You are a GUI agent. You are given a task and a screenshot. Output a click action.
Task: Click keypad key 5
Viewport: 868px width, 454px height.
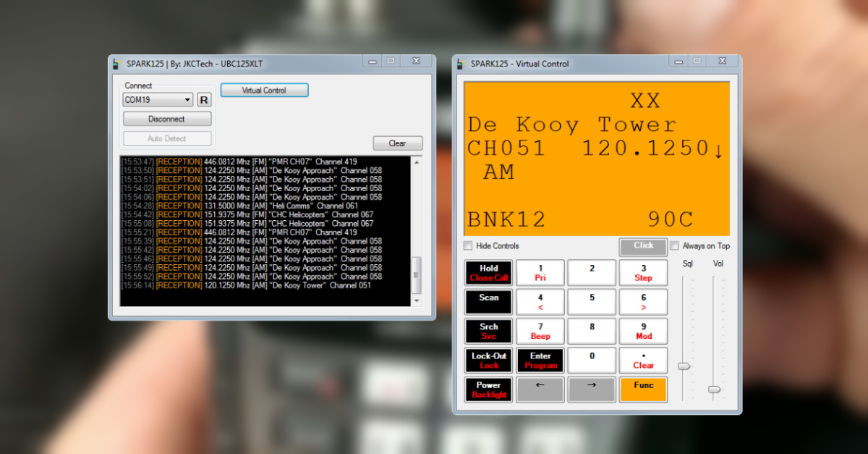[x=592, y=302]
